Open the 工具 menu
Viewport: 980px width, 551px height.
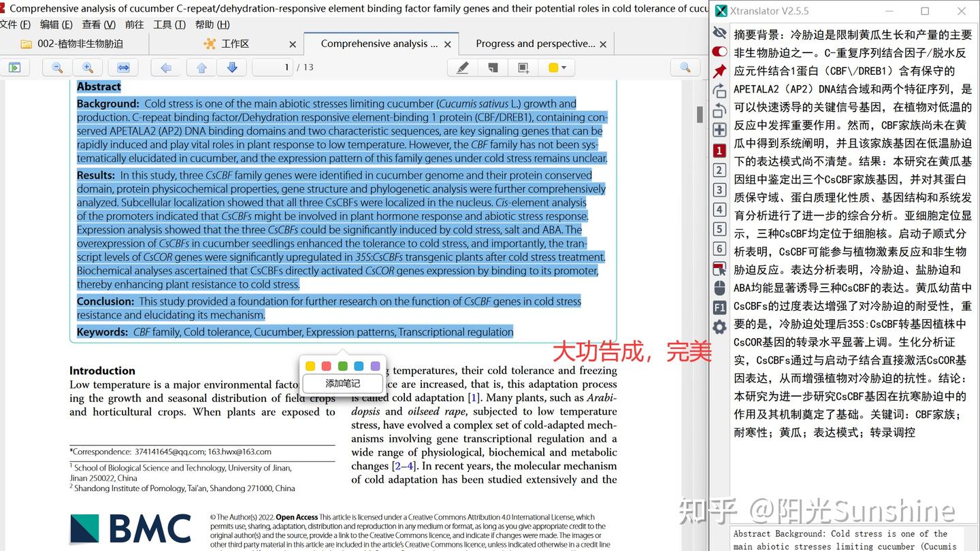tap(169, 24)
